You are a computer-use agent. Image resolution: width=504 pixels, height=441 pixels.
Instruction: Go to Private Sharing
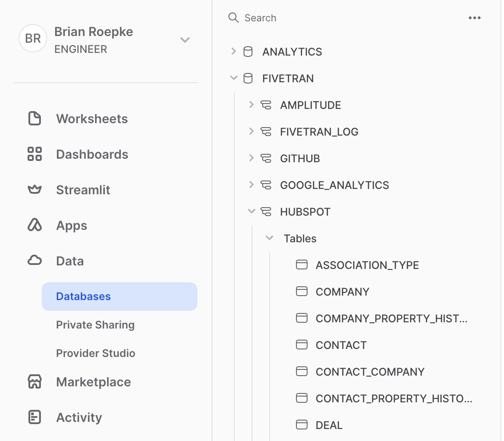point(95,325)
